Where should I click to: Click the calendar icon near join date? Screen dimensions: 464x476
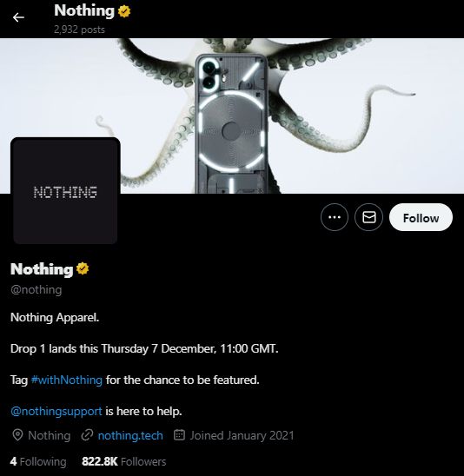click(x=179, y=435)
